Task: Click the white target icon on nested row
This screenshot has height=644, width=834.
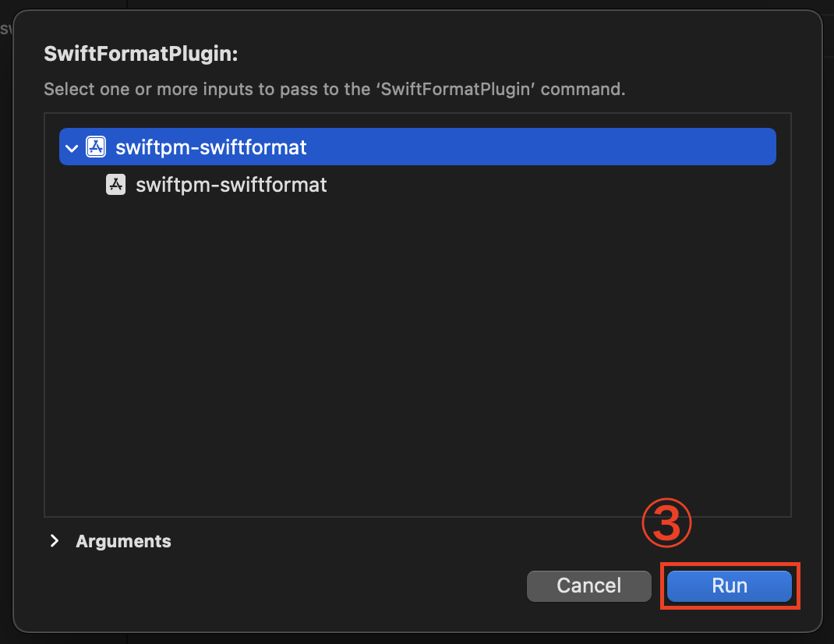Action: pyautogui.click(x=116, y=185)
